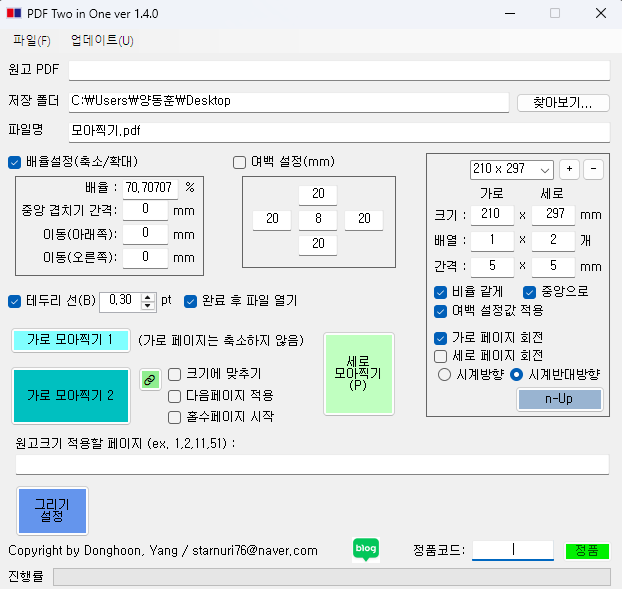Click the 파일명 field with 모아찍기.pdf
The width and height of the screenshot is (622, 589).
pos(339,132)
